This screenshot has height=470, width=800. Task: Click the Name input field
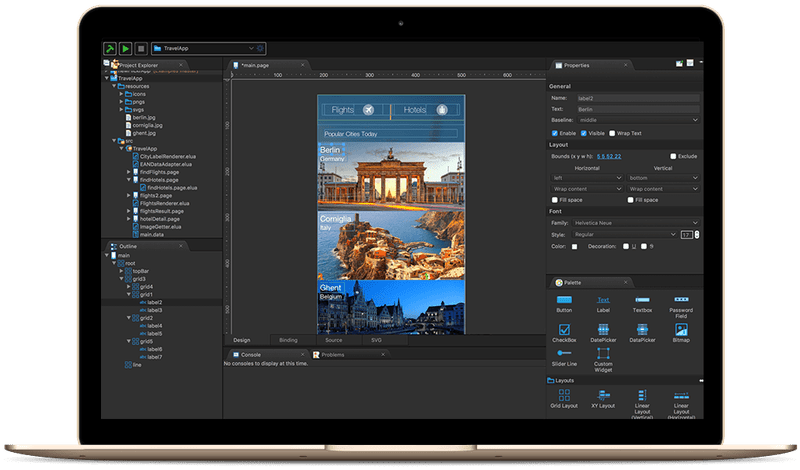(638, 98)
